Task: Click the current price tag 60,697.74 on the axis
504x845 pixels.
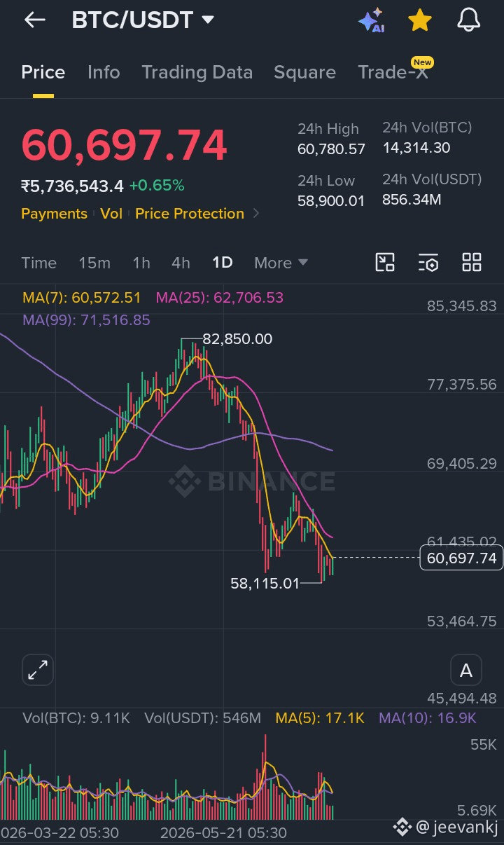Action: click(461, 558)
